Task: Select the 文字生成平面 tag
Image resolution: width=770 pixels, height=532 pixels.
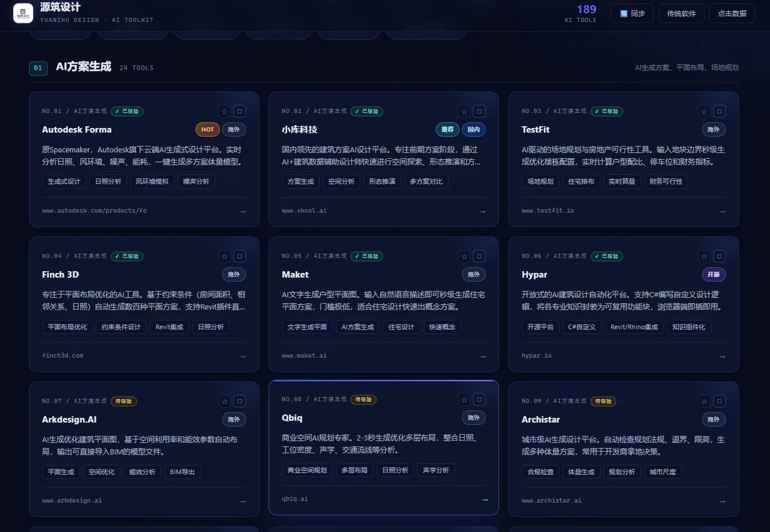Action: pyautogui.click(x=307, y=327)
